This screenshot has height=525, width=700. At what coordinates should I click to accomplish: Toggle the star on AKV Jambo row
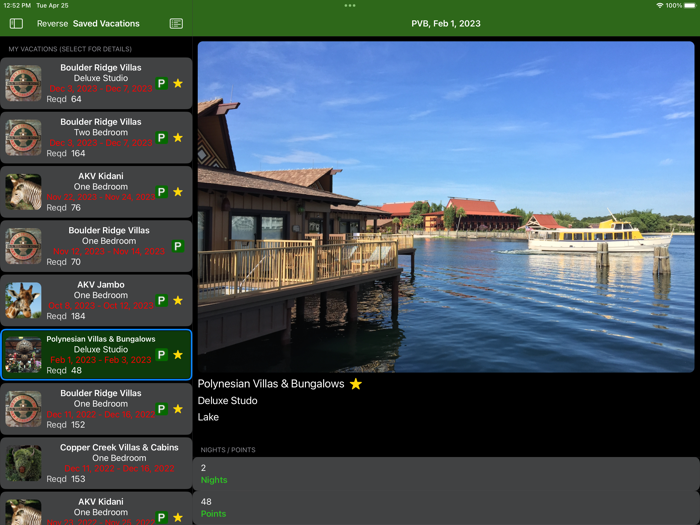click(178, 300)
